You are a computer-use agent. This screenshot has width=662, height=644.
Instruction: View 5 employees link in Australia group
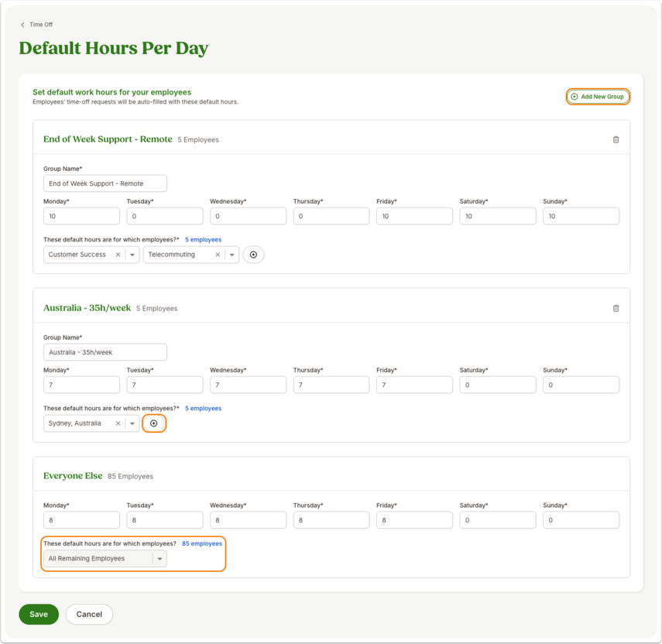click(x=203, y=409)
